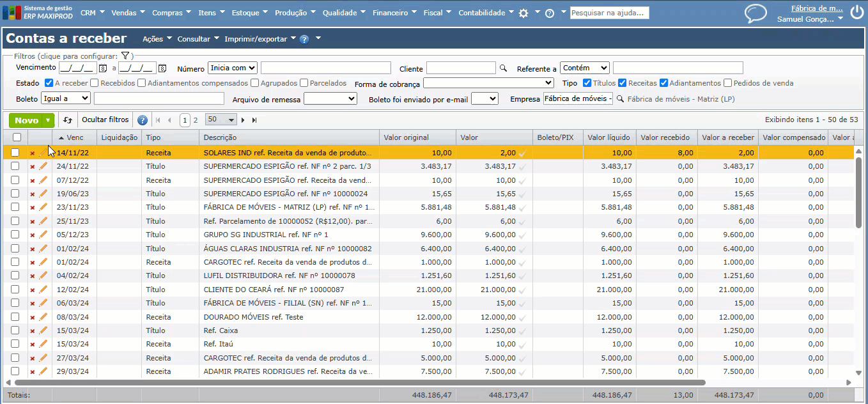Tick the Pedidos de venda checkbox
Image resolution: width=868 pixels, height=404 pixels.
click(727, 83)
